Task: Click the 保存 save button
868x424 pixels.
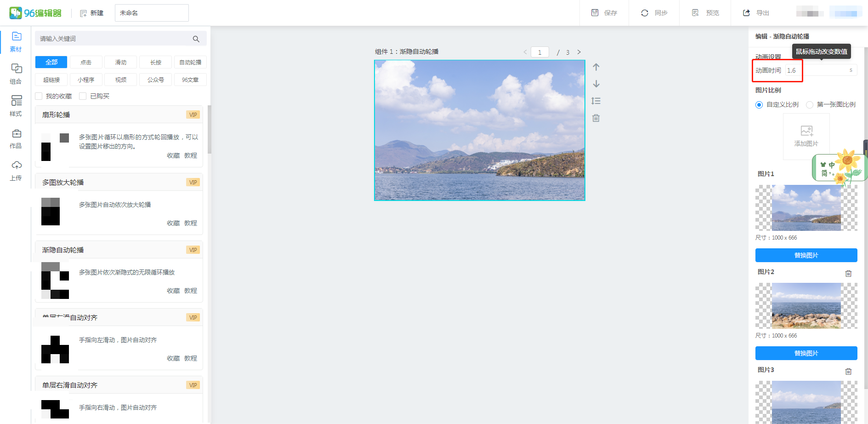Action: (604, 13)
